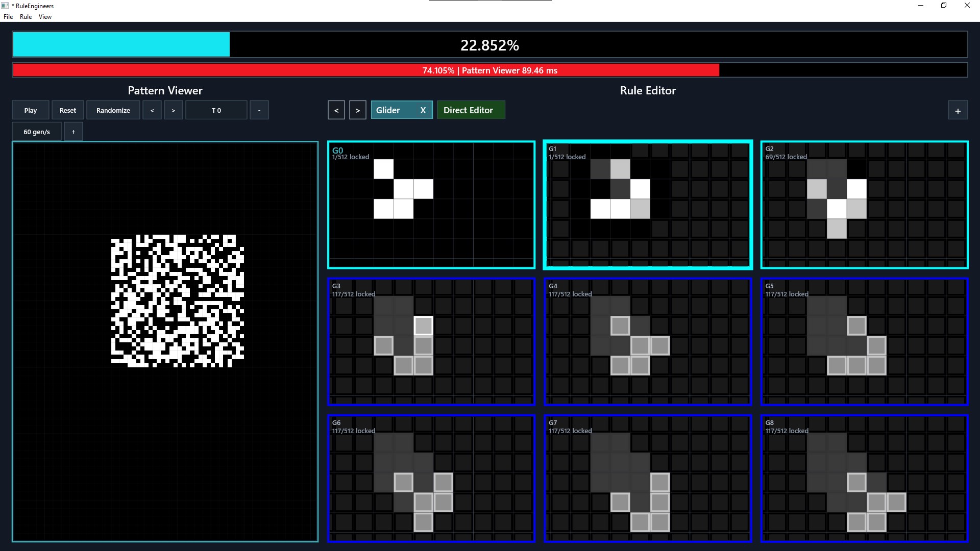The height and width of the screenshot is (551, 980).
Task: Click the 'Rule Editor' heading
Action: pyautogui.click(x=648, y=90)
